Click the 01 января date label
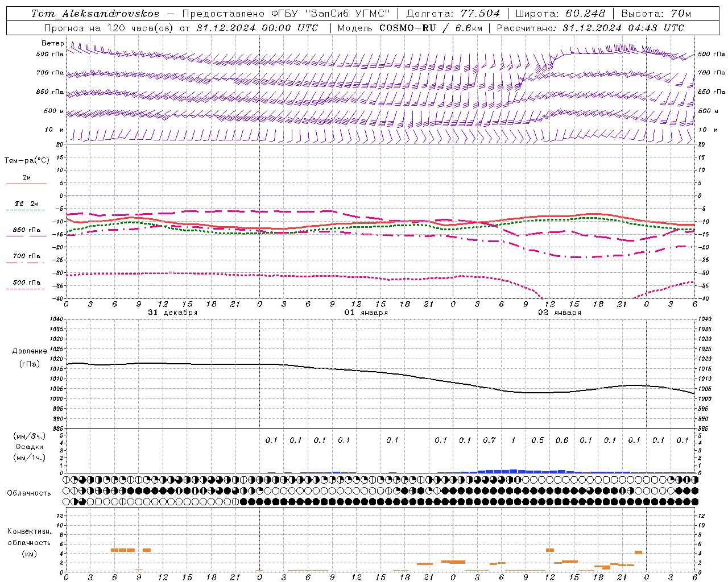Screen dimensions: 728x582 [366, 313]
